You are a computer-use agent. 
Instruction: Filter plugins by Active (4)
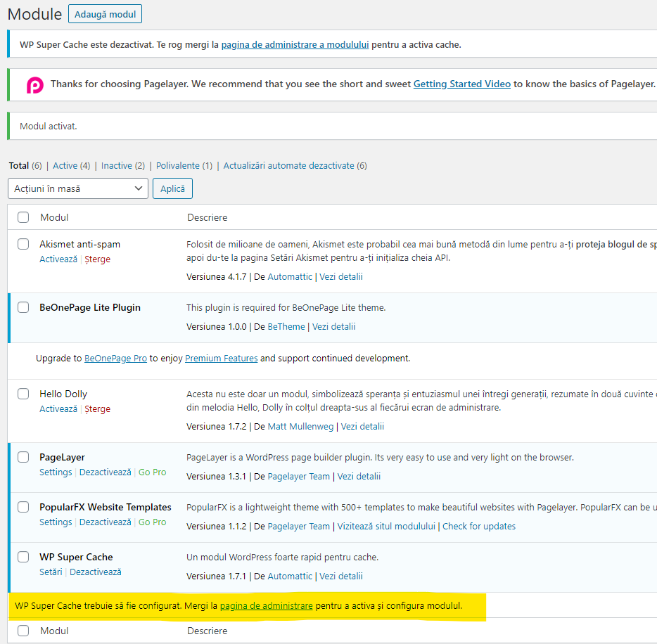click(71, 166)
